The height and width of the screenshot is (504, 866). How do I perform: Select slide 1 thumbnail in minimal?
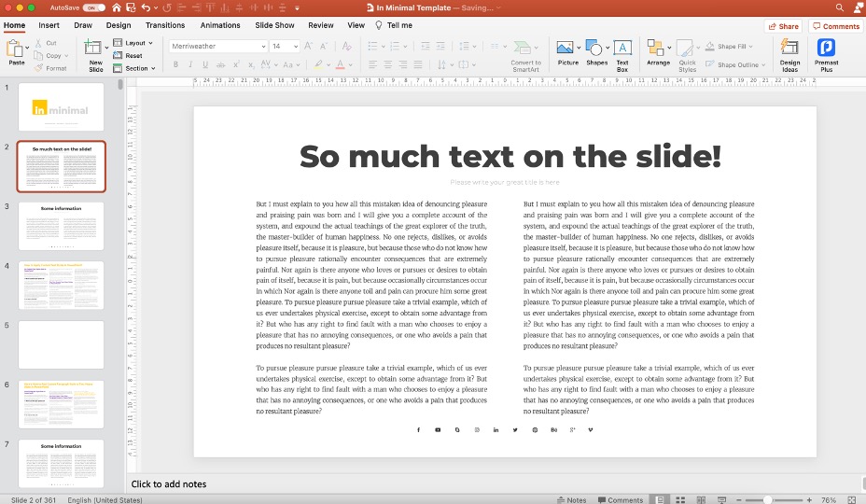pyautogui.click(x=61, y=106)
